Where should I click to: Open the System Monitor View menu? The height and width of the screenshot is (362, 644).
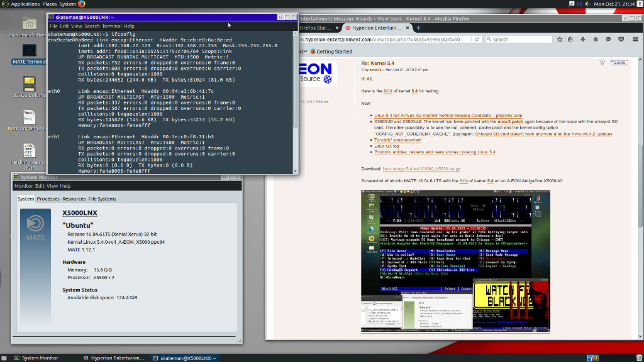(52, 186)
